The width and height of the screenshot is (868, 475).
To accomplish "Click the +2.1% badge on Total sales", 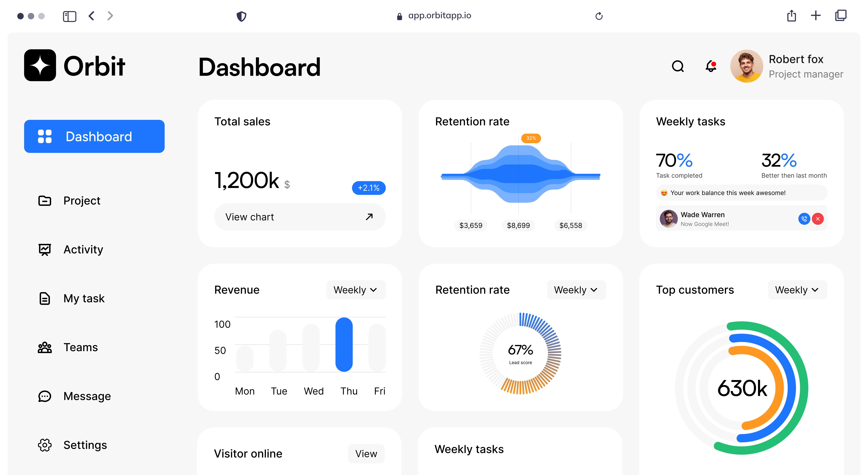I will point(369,188).
